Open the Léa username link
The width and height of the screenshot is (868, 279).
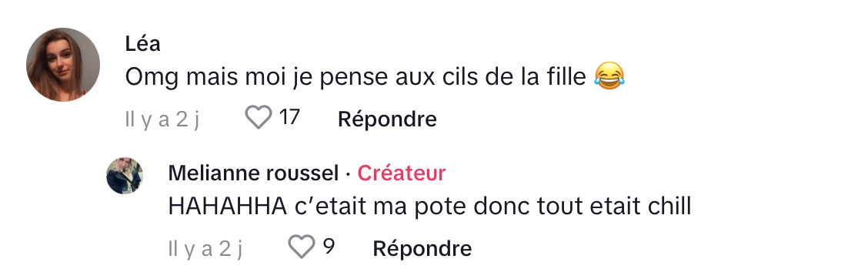pos(143,43)
